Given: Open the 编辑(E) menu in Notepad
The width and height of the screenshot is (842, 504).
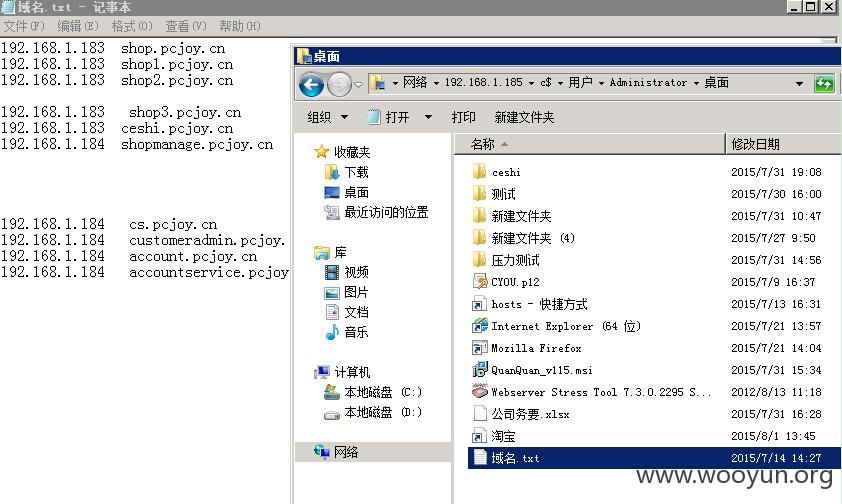Looking at the screenshot, I should tap(78, 26).
